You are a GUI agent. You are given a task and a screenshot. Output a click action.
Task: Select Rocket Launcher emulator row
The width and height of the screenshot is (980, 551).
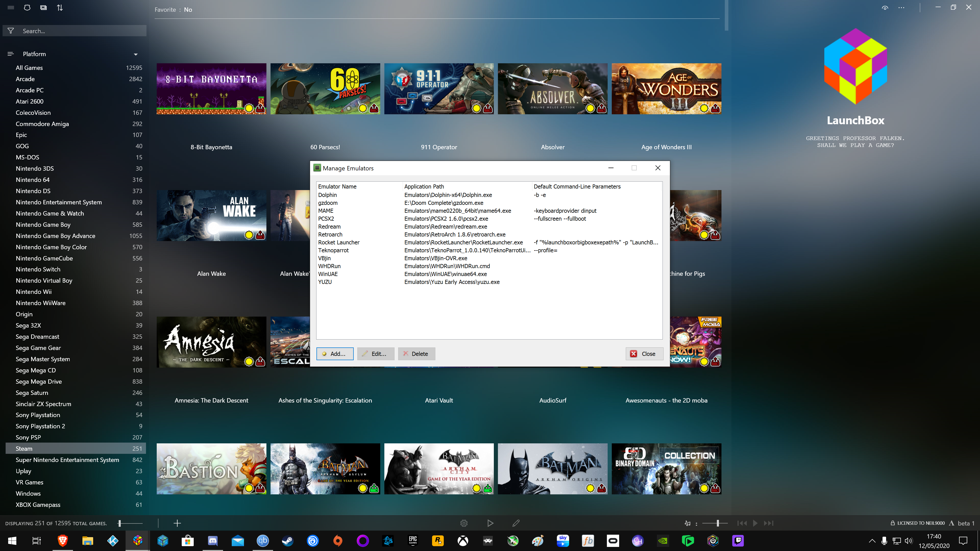489,243
